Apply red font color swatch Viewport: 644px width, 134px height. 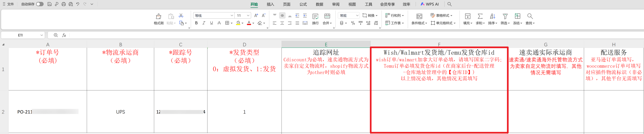(x=249, y=23)
